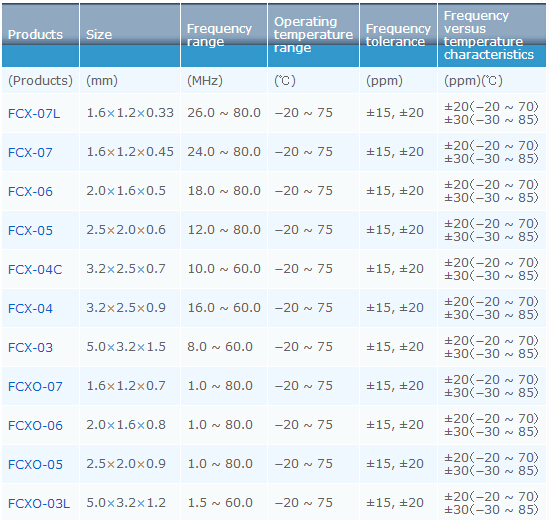
Task: Open the FCXO-05 product link
Action: point(35,464)
